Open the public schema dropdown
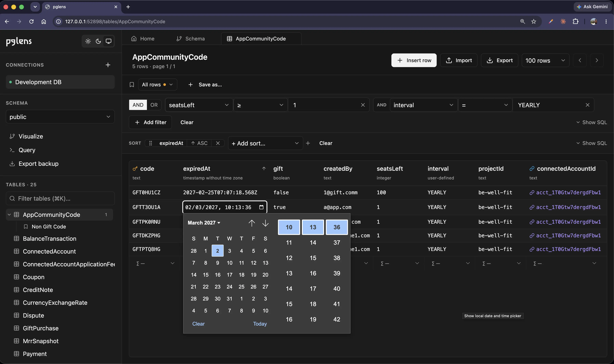 pyautogui.click(x=60, y=117)
